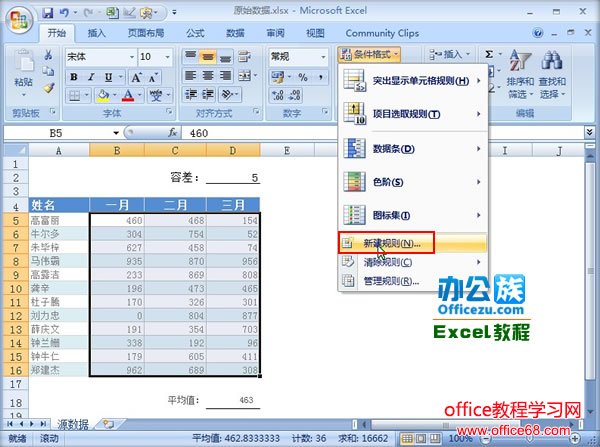Toggle bold formatting

(x=74, y=77)
